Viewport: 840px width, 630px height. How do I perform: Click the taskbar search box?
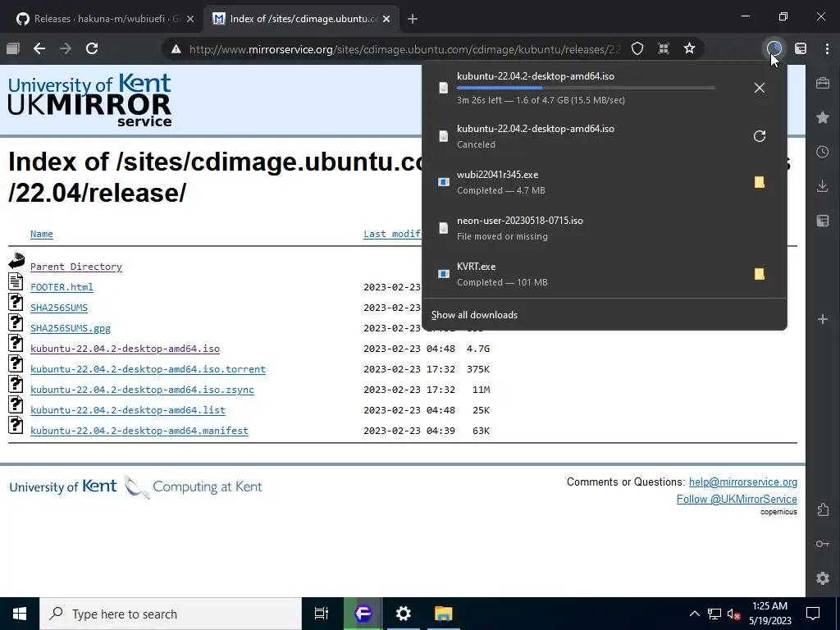click(171, 614)
